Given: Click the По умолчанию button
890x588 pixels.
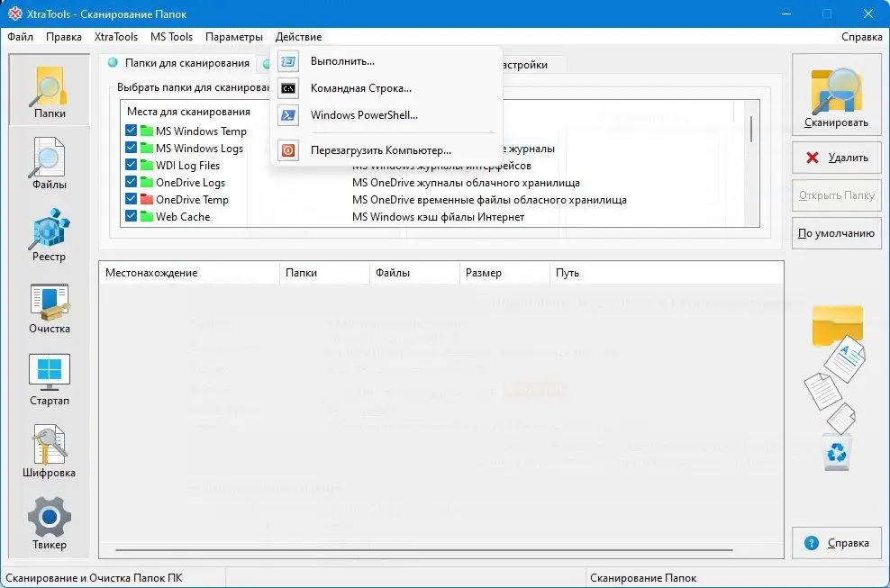Looking at the screenshot, I should pyautogui.click(x=837, y=233).
